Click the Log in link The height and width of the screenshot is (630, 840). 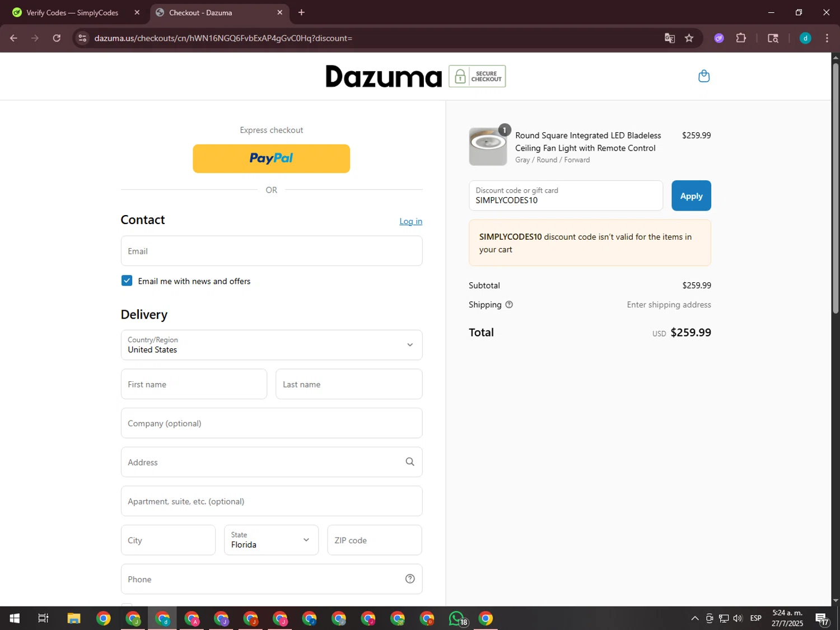point(410,221)
